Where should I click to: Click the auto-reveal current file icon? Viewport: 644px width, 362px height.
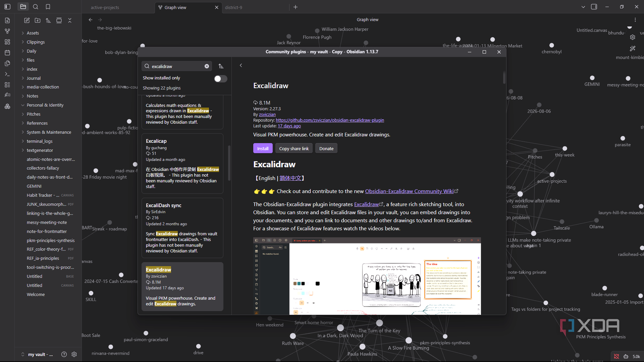point(59,20)
